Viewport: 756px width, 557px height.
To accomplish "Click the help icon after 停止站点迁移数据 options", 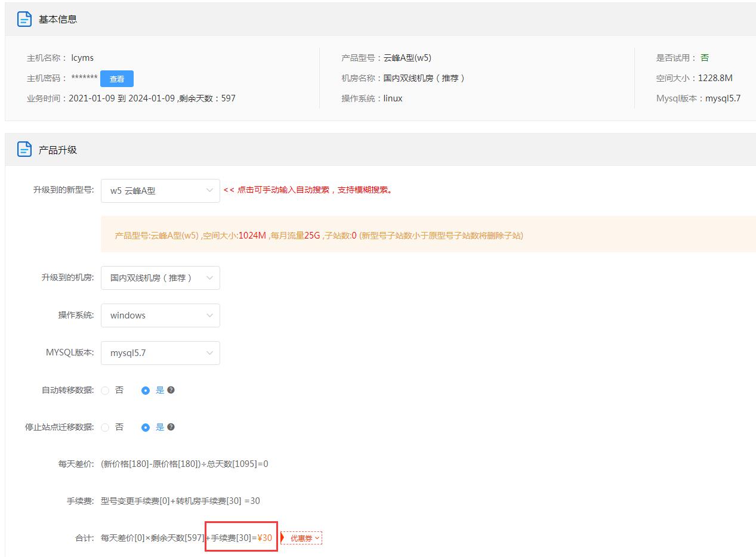I will [x=171, y=427].
